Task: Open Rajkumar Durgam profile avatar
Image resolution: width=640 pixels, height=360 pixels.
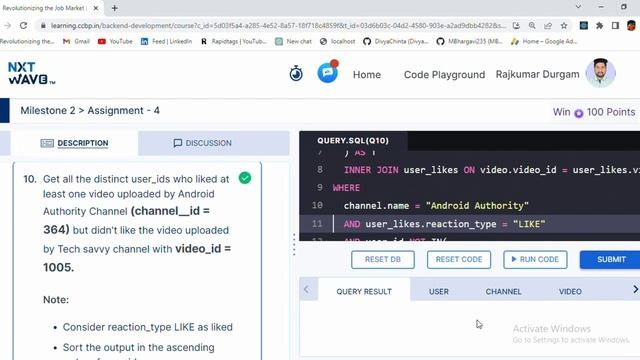Action: (600, 73)
